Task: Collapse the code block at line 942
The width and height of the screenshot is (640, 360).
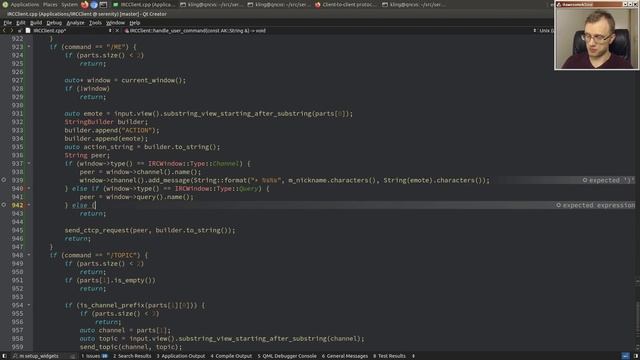Action: 29,205
